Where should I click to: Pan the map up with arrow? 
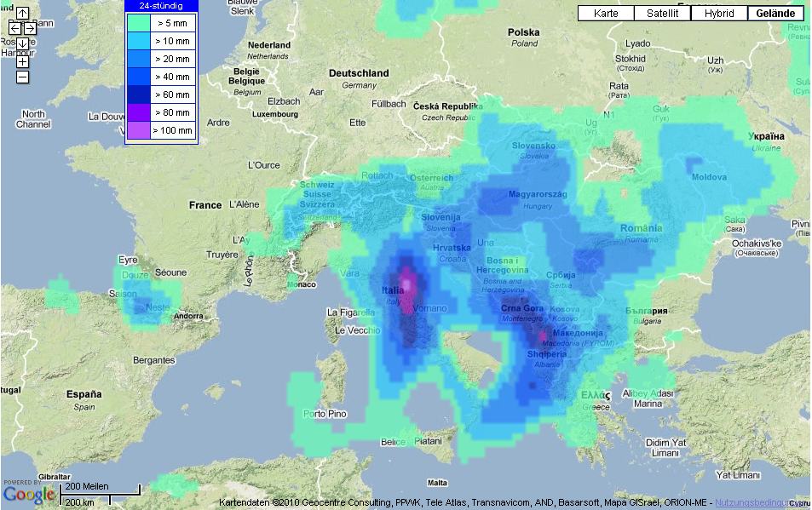coord(22,14)
